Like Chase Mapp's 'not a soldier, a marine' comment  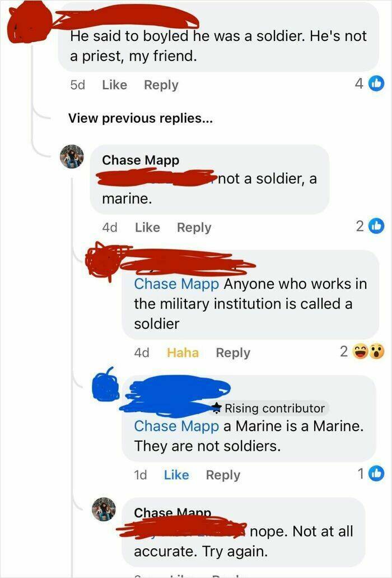pyautogui.click(x=147, y=227)
